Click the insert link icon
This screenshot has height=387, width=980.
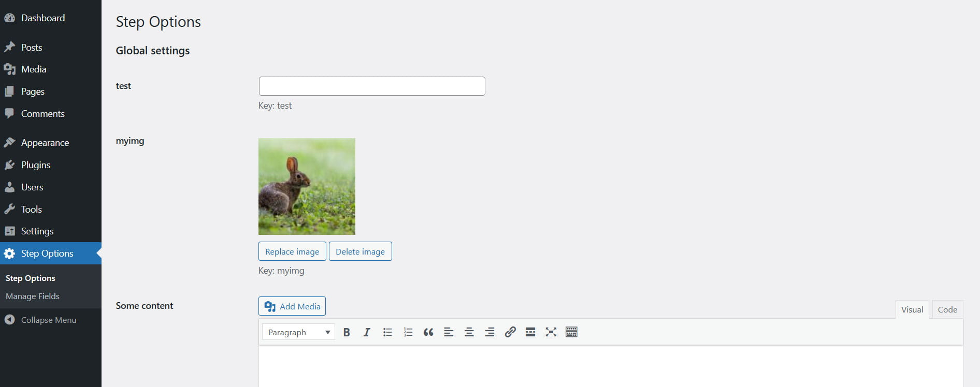[510, 332]
